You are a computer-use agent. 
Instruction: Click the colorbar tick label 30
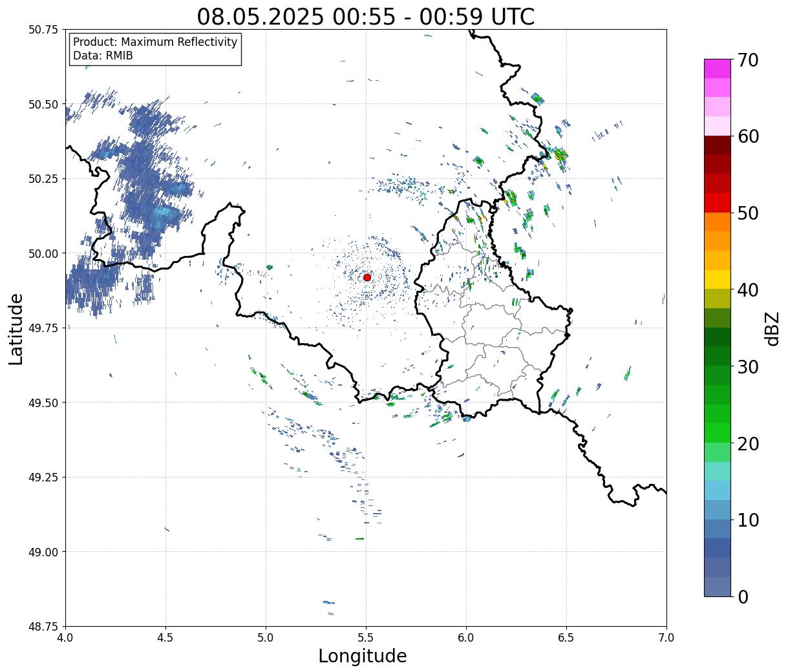pos(747,366)
